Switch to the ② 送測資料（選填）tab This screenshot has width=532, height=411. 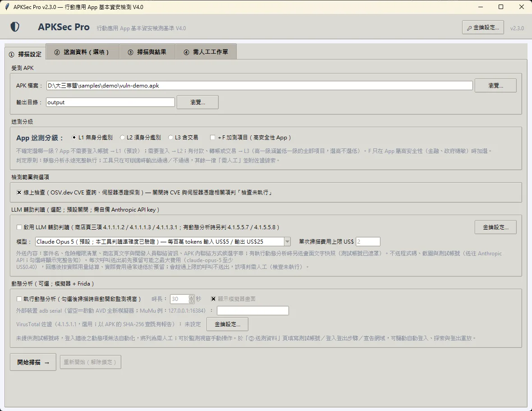click(x=83, y=52)
